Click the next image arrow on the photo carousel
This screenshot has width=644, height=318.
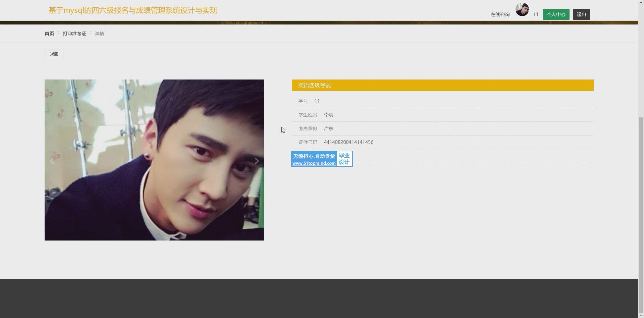[257, 161]
